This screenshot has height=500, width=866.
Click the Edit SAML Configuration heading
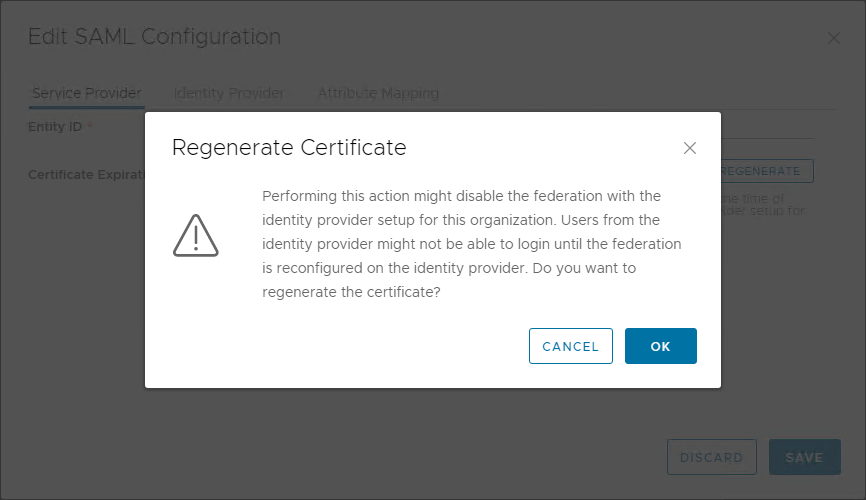click(154, 37)
